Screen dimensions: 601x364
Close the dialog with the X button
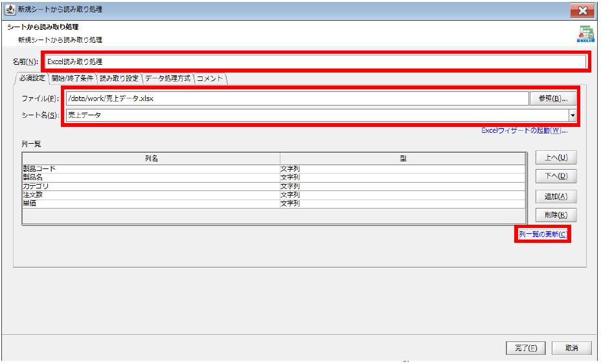click(582, 10)
